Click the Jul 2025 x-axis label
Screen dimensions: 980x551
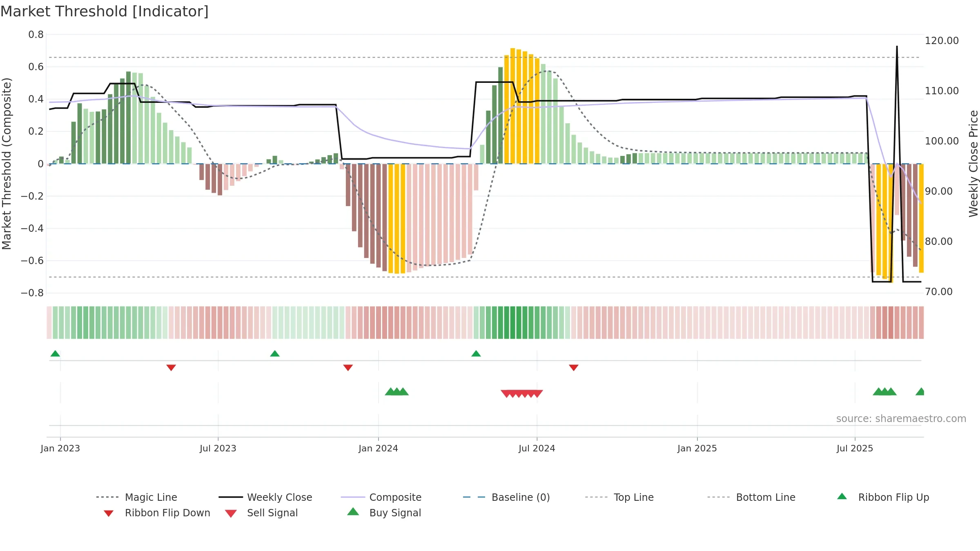coord(855,448)
